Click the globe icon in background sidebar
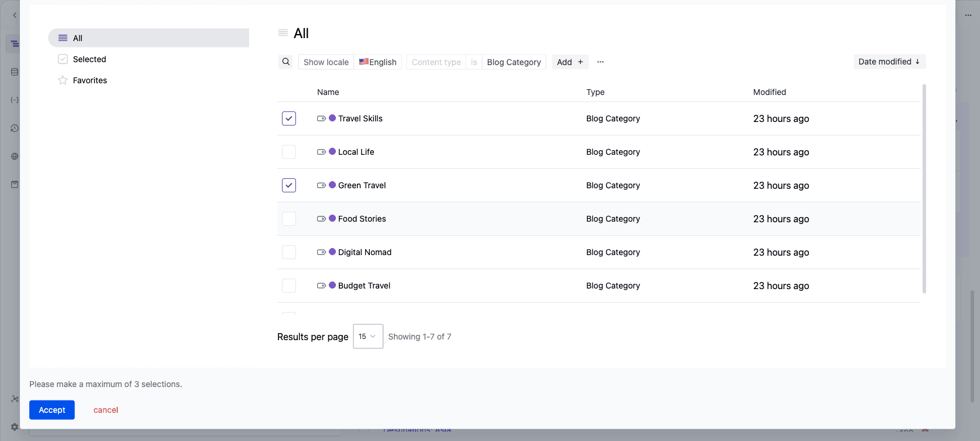This screenshot has height=441, width=980. coord(15,156)
